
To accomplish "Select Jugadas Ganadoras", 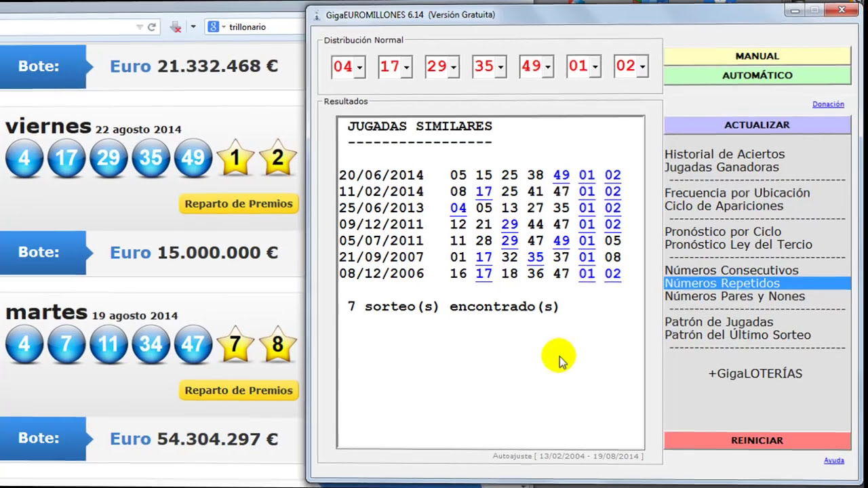I will (722, 167).
